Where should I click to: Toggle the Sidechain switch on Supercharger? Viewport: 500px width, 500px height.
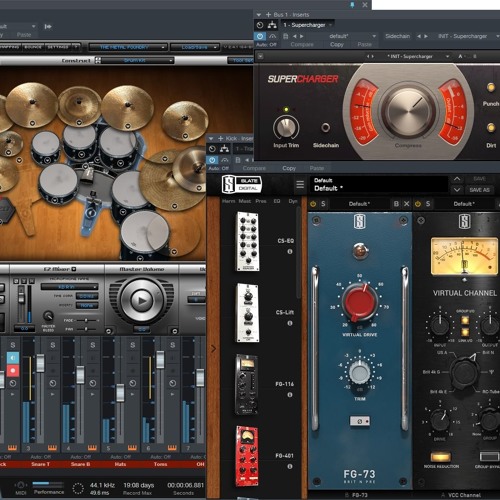[325, 127]
